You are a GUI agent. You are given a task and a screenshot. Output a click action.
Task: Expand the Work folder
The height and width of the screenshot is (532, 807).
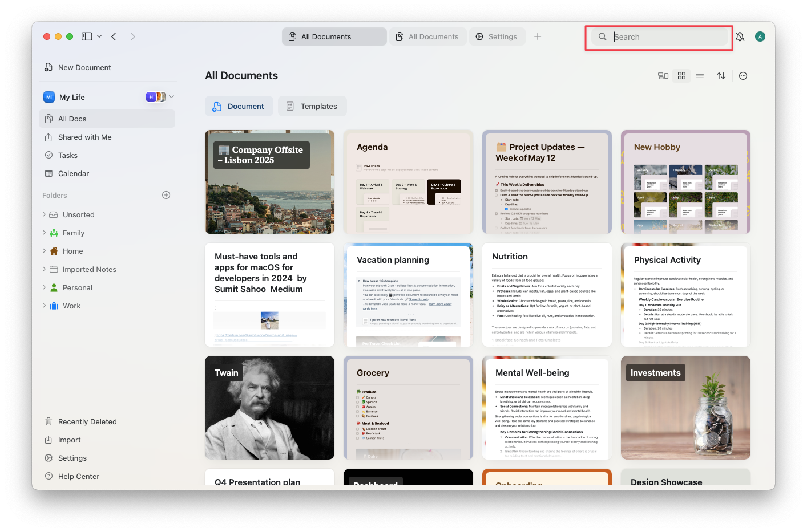44,306
